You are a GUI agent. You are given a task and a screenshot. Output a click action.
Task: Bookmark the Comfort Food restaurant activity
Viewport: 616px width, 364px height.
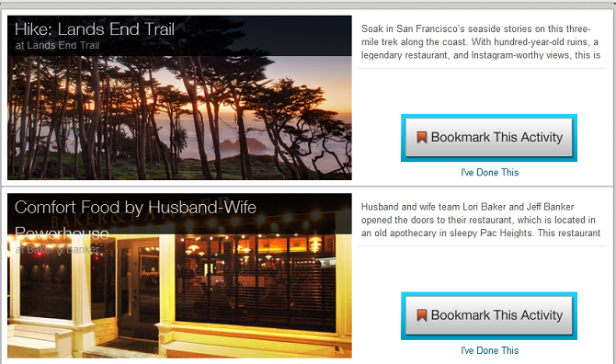click(x=489, y=315)
